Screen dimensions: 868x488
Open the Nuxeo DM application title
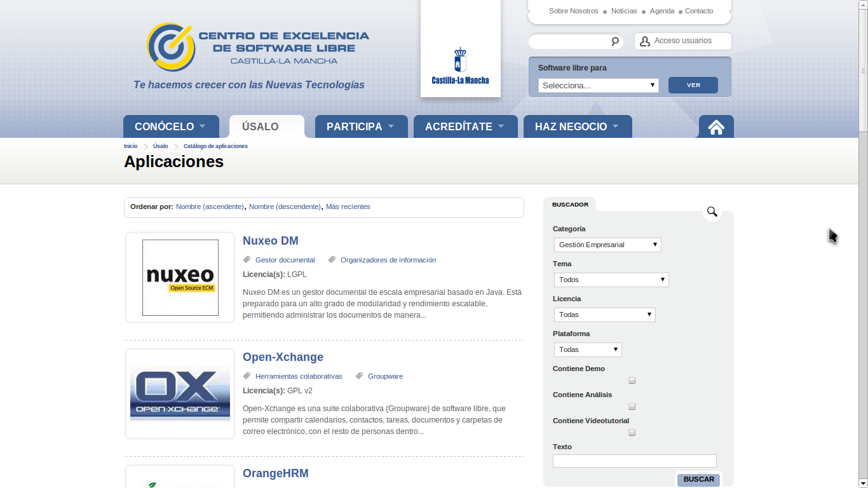pyautogui.click(x=271, y=241)
